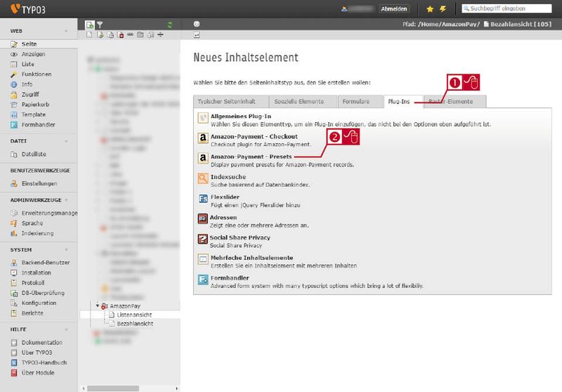Collapse the AmazonPay tree node
The image size is (562, 392).
(x=98, y=306)
